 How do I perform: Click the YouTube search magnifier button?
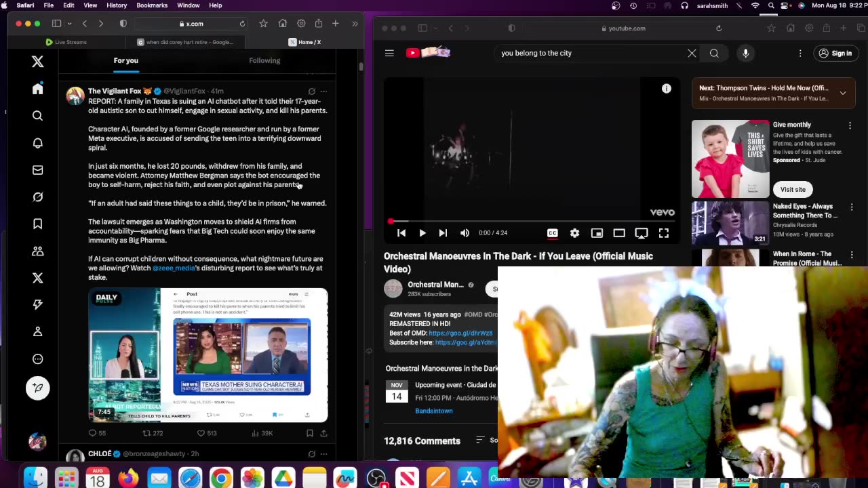click(714, 53)
